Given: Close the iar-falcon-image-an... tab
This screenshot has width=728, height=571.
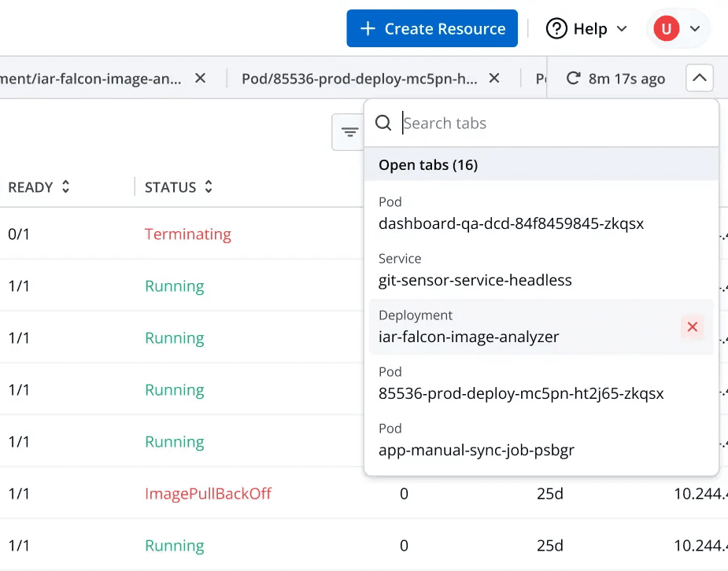Looking at the screenshot, I should click(200, 78).
